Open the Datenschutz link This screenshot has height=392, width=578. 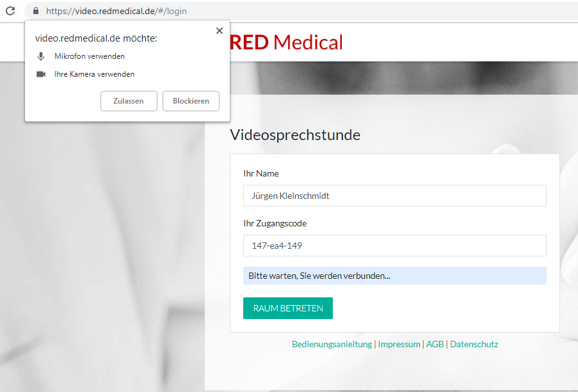(474, 344)
